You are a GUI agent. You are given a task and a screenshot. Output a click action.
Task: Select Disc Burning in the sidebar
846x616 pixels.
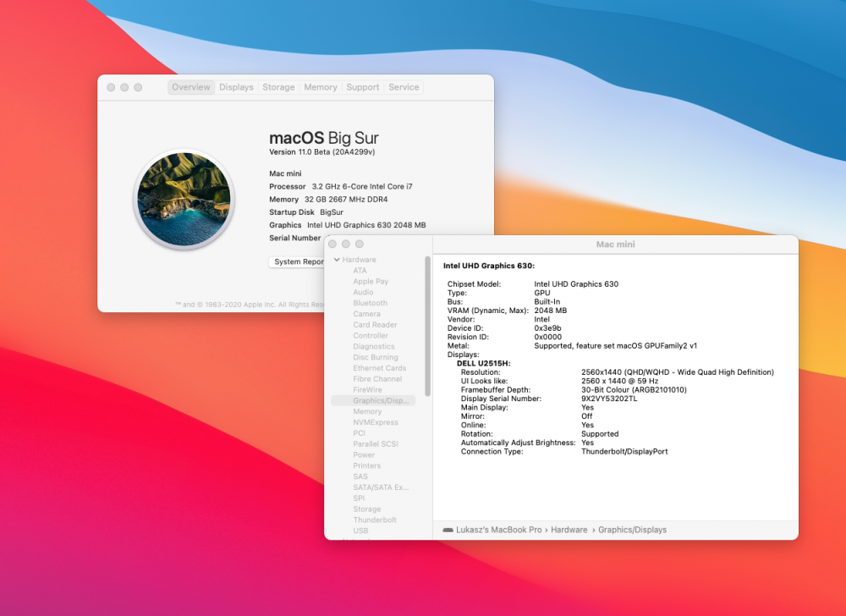[376, 357]
